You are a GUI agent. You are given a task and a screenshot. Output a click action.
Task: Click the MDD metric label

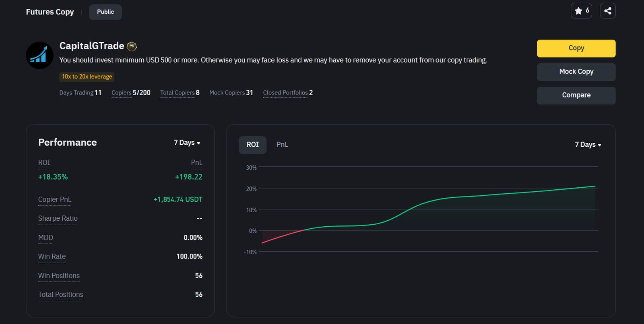(45, 238)
